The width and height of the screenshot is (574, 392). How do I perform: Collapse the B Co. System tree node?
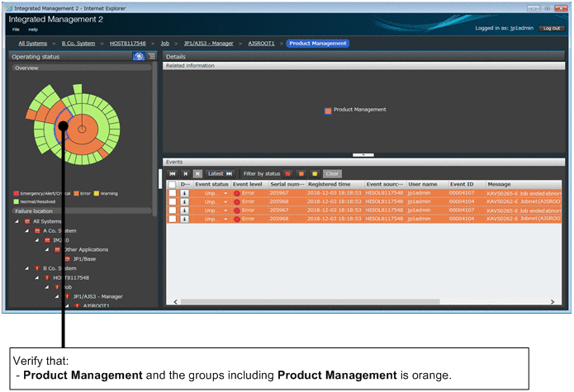28,268
